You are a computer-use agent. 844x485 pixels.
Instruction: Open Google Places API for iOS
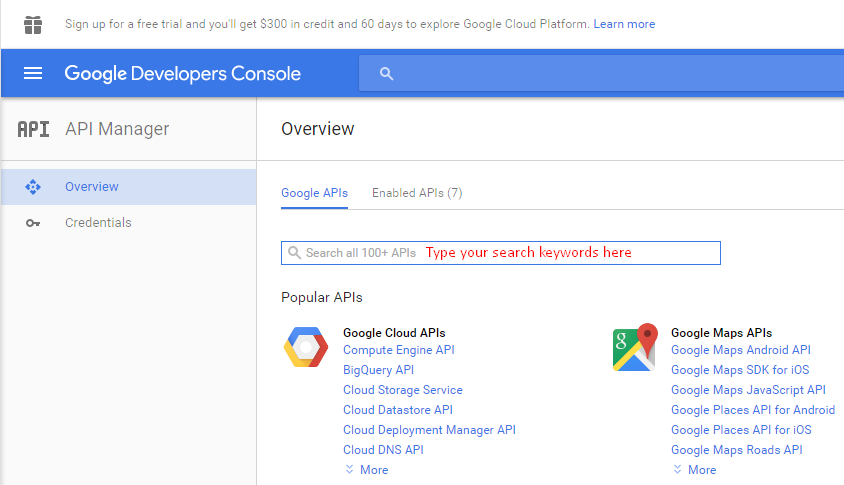click(741, 430)
